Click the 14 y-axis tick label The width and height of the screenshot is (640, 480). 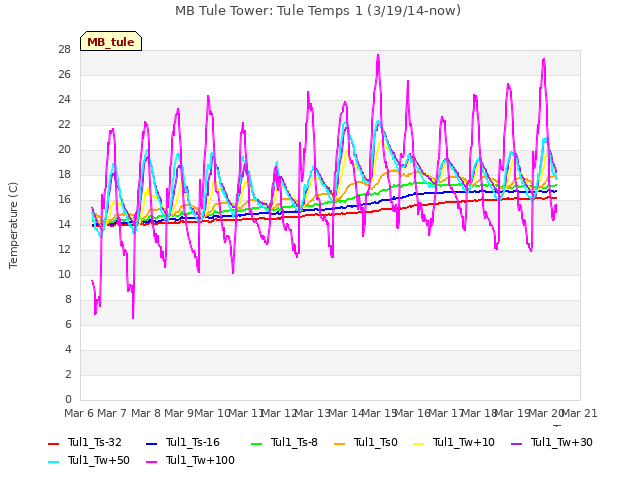click(64, 224)
